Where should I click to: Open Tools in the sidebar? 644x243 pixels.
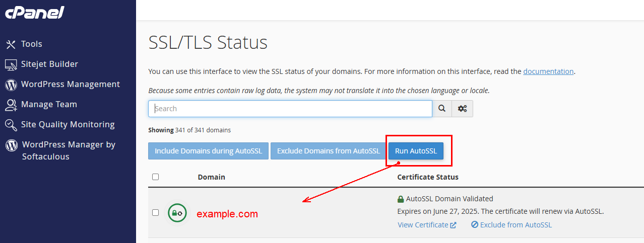31,44
